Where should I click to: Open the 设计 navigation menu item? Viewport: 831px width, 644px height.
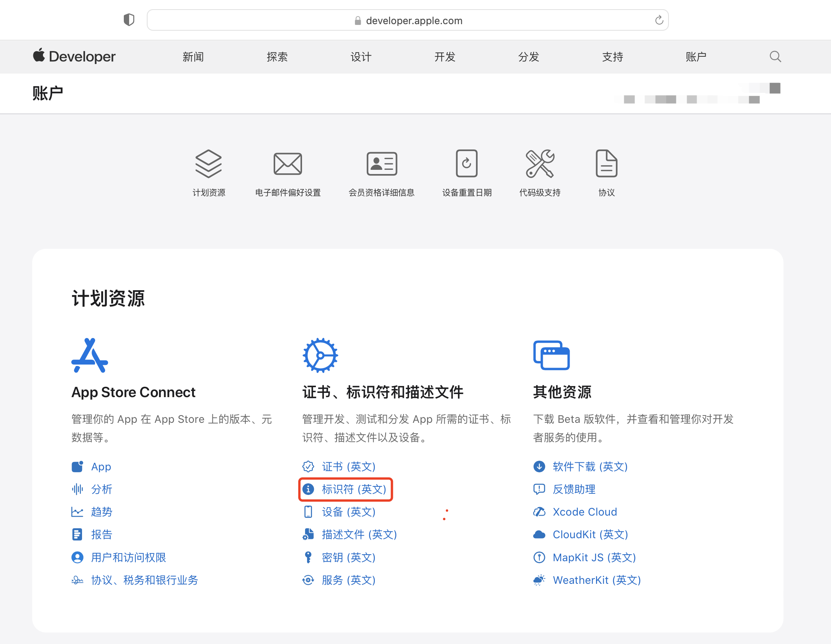[361, 57]
